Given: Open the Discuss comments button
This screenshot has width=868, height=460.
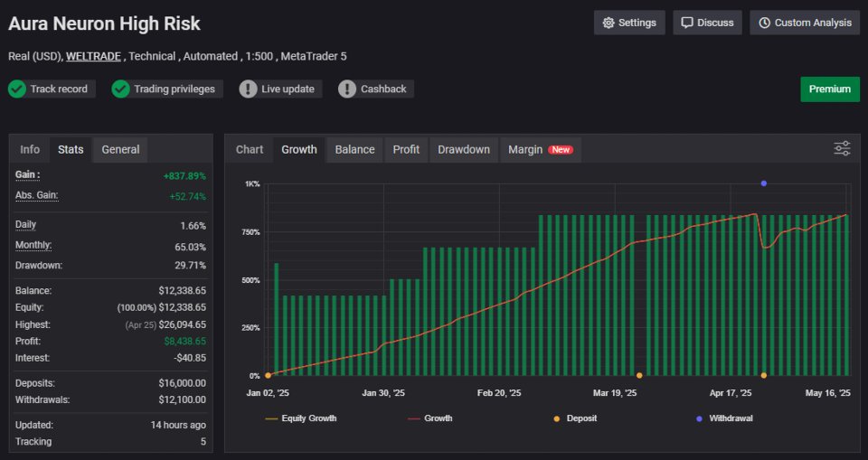Looking at the screenshot, I should 707,23.
